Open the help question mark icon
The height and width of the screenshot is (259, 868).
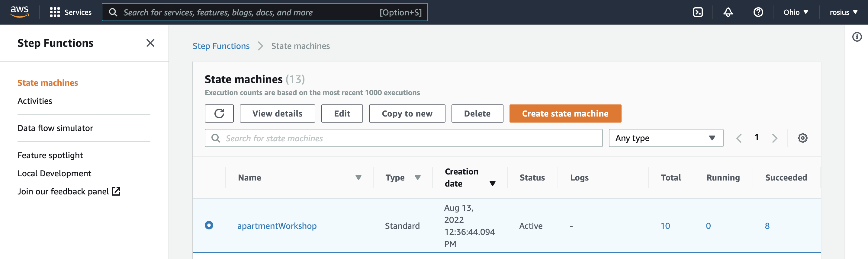click(x=758, y=12)
